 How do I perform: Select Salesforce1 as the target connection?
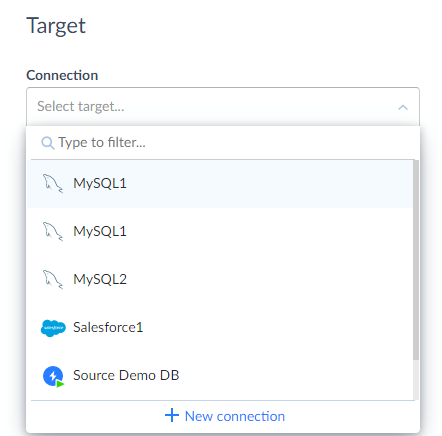[x=220, y=327]
